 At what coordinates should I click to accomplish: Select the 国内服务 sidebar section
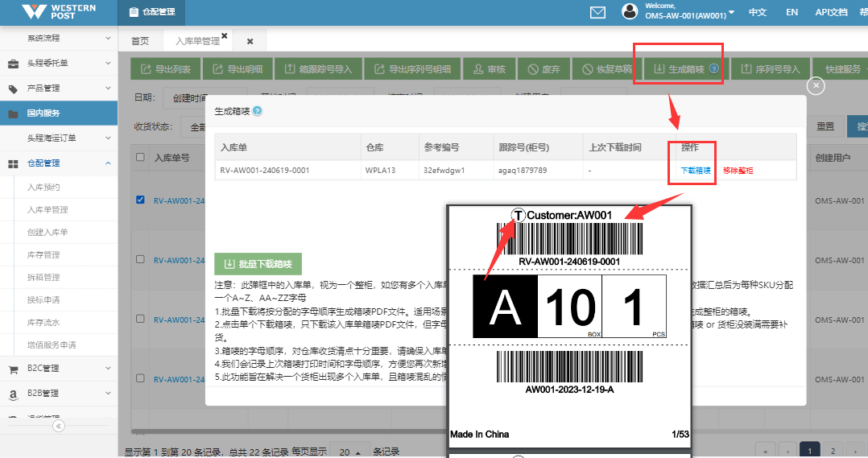pyautogui.click(x=59, y=113)
